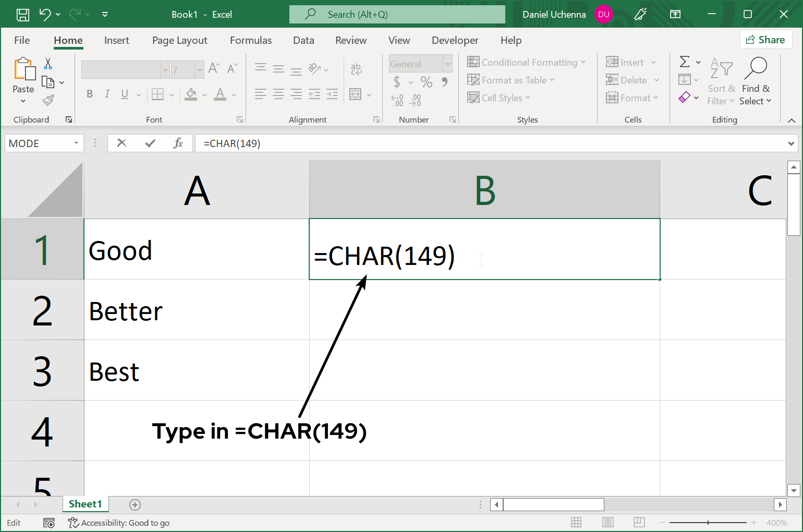Expand the Name Box dropdown
803x532 pixels.
coord(76,143)
